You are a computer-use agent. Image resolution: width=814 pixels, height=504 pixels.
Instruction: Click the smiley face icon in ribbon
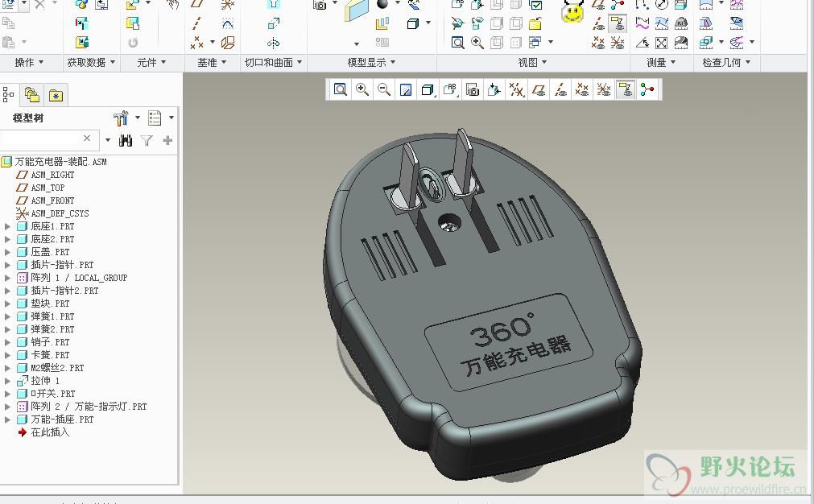pyautogui.click(x=572, y=12)
